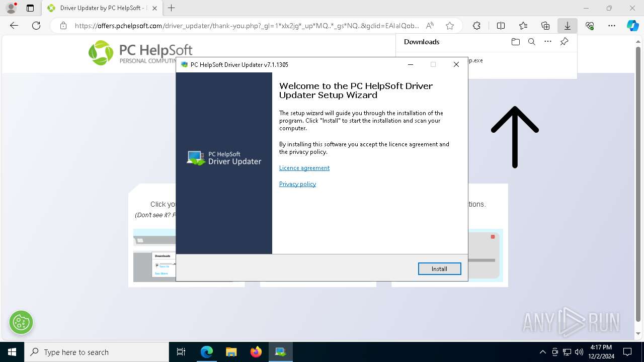The width and height of the screenshot is (644, 362).
Task: Open Copilot sidebar icon
Action: coord(632,26)
